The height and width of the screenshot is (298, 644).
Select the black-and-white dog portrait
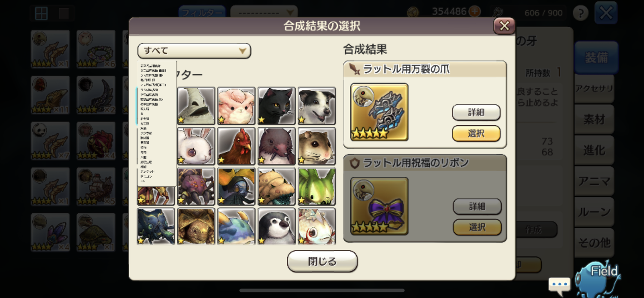(317, 106)
